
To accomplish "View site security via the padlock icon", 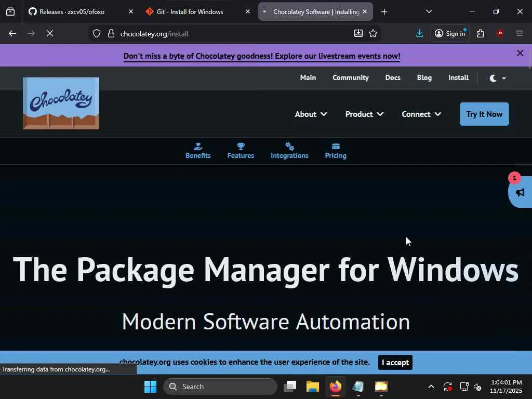I will [x=111, y=34].
